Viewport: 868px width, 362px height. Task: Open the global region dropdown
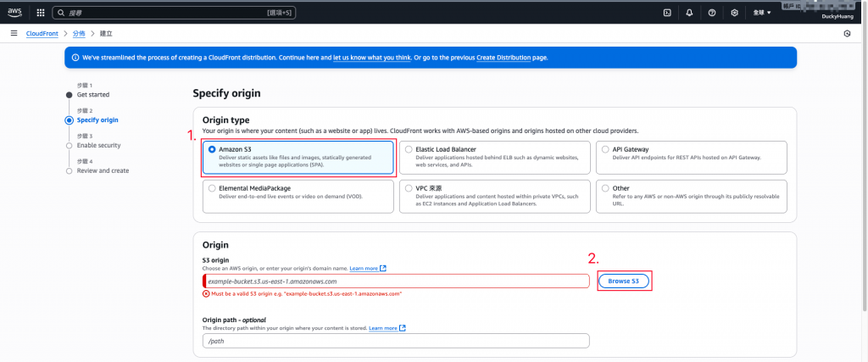point(762,12)
